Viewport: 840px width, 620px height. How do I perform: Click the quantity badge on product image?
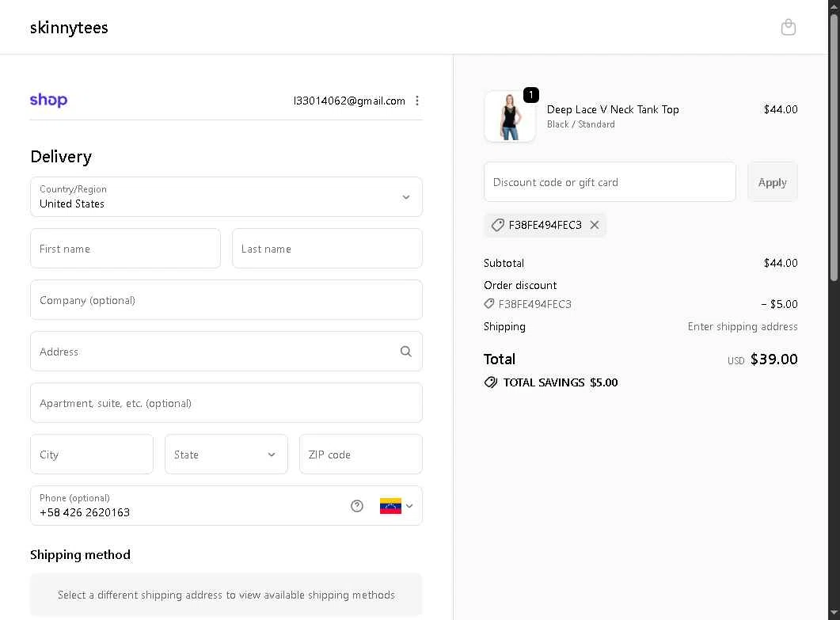[531, 95]
